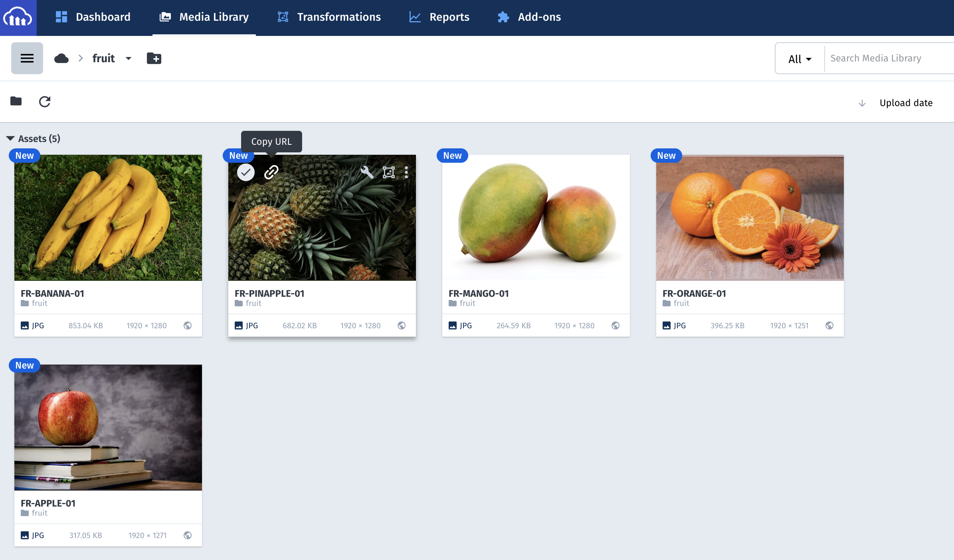This screenshot has width=954, height=560.
Task: Open three-dot options menu on pineapple asset
Action: [406, 172]
